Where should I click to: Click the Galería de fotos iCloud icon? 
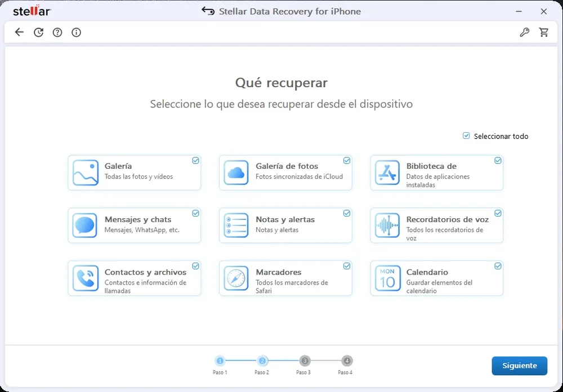coord(236,173)
